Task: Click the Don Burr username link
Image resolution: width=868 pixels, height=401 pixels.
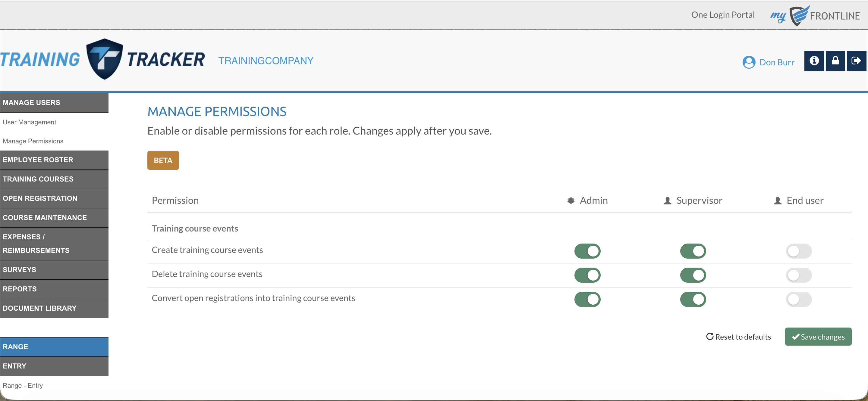Action: 777,62
